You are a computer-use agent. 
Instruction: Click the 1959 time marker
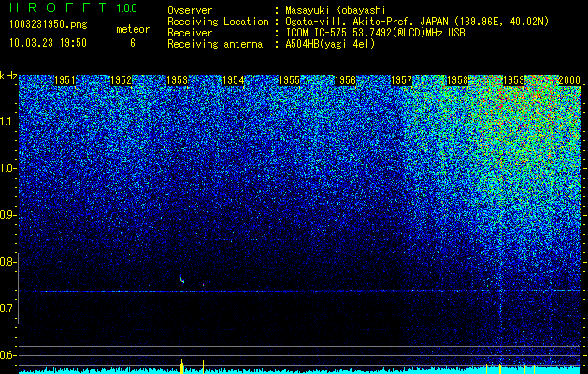513,80
